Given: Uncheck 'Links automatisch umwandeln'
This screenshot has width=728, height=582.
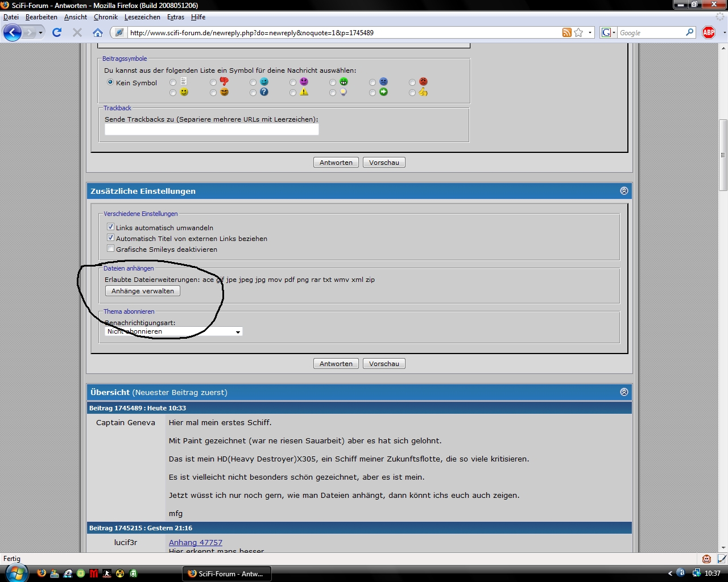Looking at the screenshot, I should (x=111, y=227).
